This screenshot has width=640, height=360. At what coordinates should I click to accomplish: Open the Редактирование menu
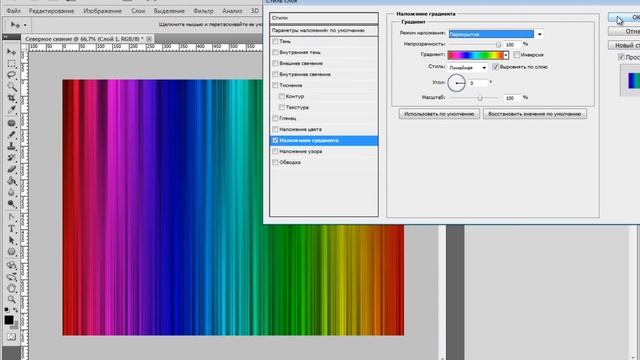(51, 11)
